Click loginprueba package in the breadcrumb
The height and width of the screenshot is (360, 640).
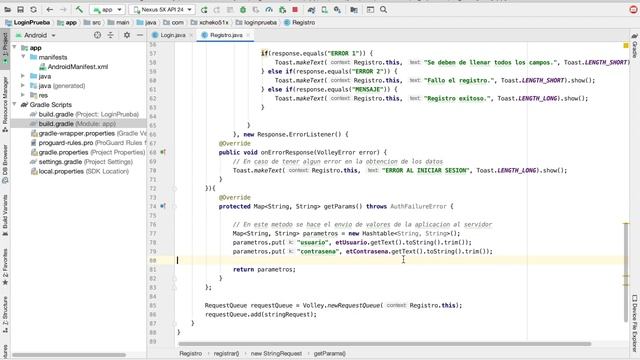tap(256, 22)
